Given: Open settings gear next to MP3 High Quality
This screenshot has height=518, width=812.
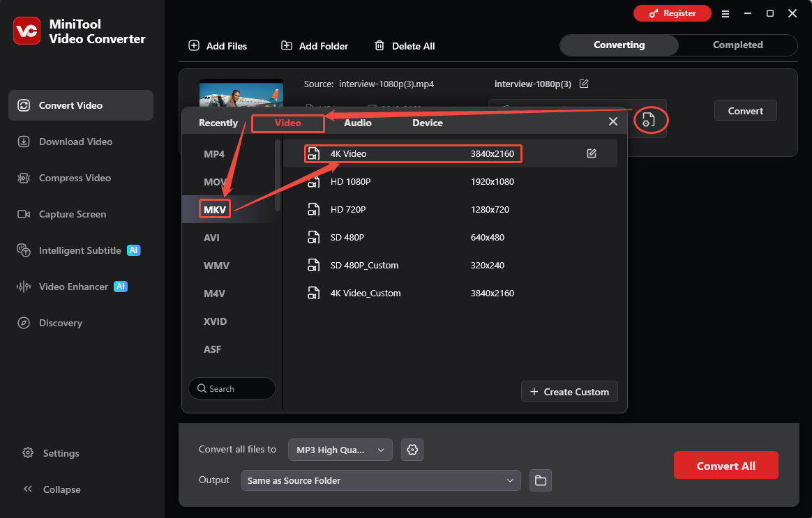Looking at the screenshot, I should tap(412, 450).
